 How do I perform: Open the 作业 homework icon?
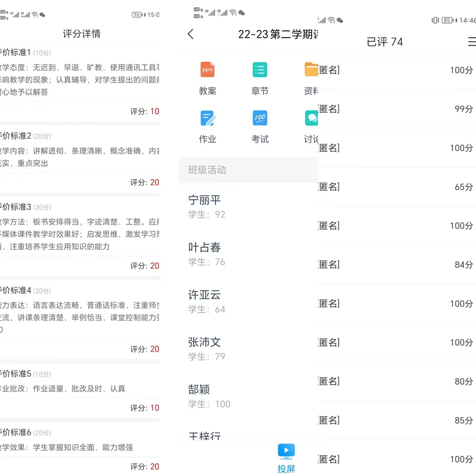pyautogui.click(x=208, y=118)
